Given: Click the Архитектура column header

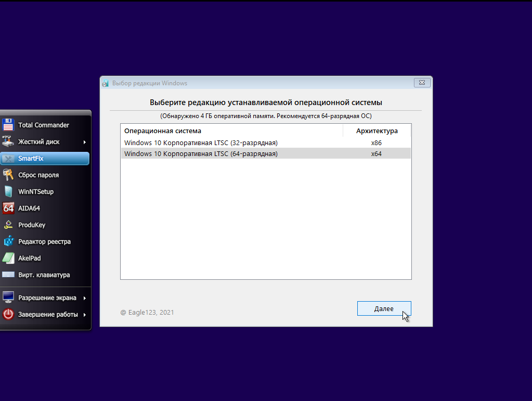Looking at the screenshot, I should point(377,131).
